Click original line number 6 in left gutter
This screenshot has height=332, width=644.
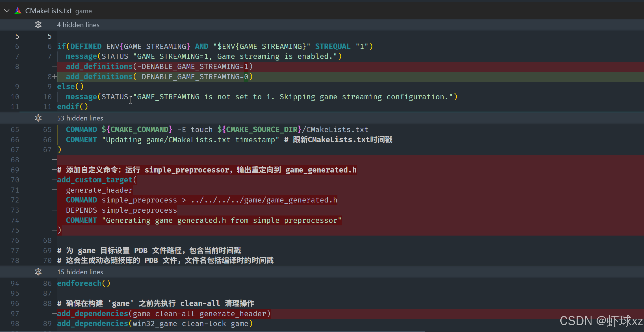point(17,46)
